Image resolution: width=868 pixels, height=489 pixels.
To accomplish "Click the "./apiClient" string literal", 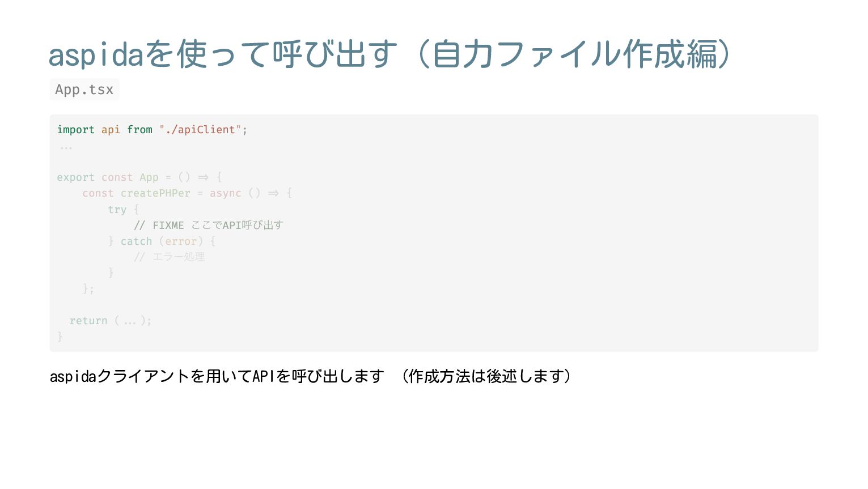I will tap(200, 130).
